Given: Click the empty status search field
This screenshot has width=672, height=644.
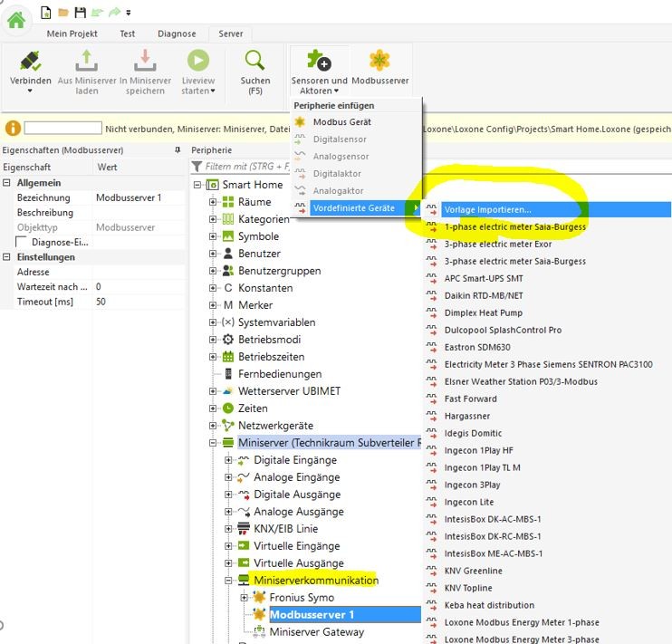Looking at the screenshot, I should (x=63, y=128).
